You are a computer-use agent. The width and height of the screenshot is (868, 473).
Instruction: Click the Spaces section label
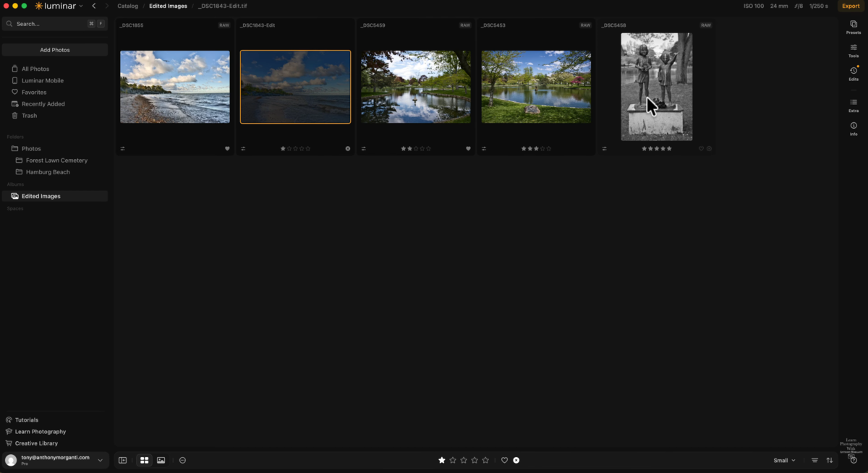[15, 208]
